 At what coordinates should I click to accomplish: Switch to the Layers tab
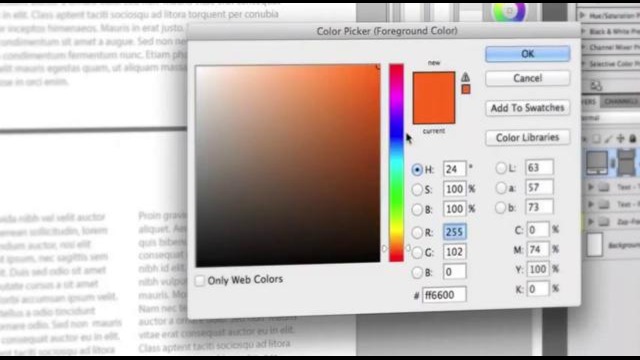590,102
